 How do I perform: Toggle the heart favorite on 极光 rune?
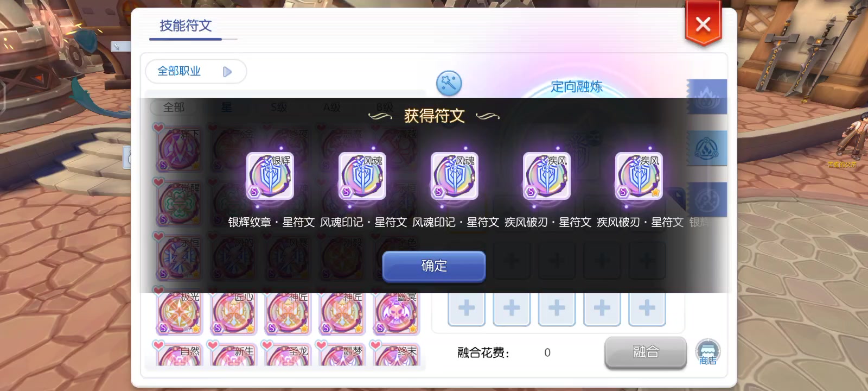pos(159,291)
